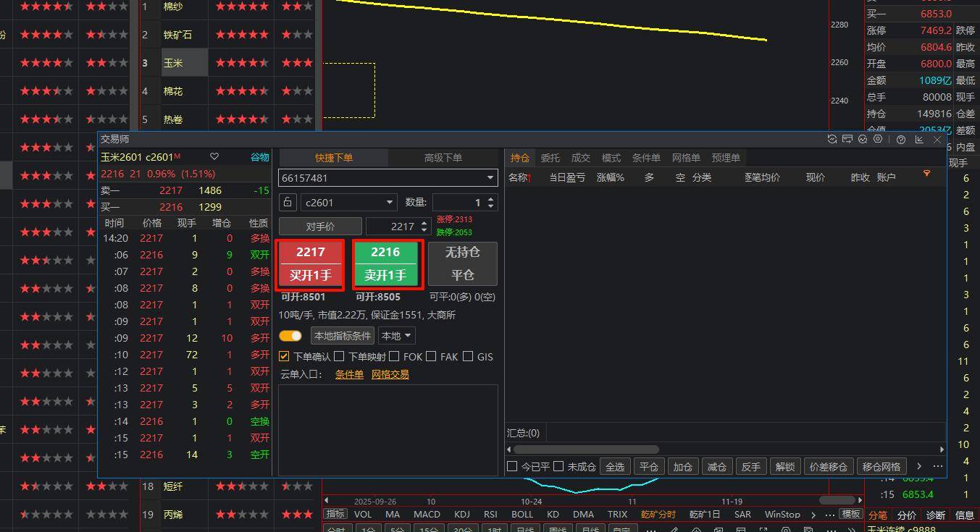The image size is (980, 532).
Task: Select the 持仓 tab
Action: point(520,158)
